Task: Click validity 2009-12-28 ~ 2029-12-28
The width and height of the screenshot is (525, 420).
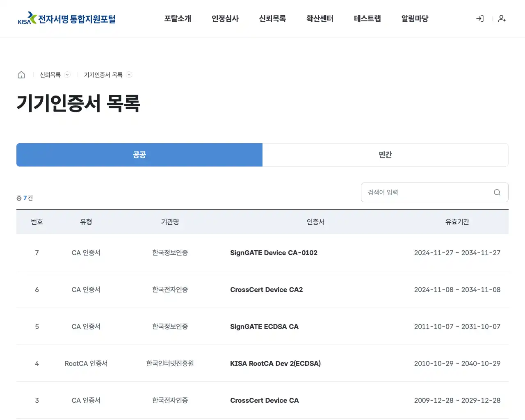Action: point(457,400)
